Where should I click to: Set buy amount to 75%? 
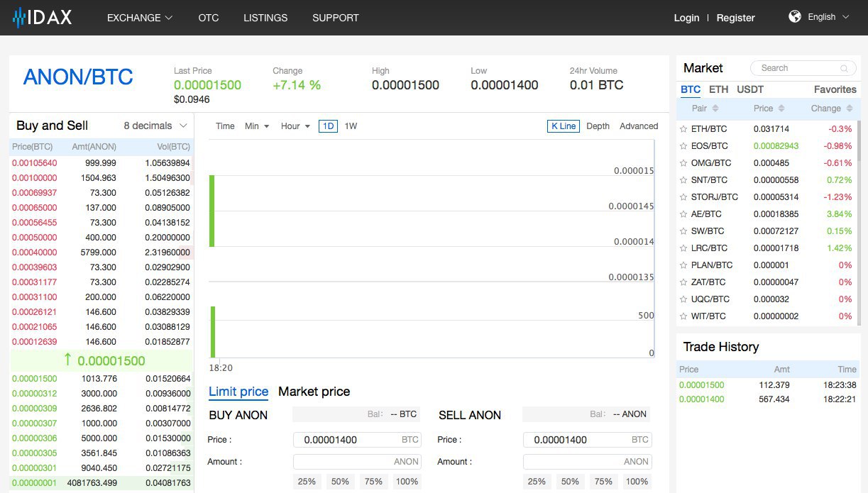point(373,482)
